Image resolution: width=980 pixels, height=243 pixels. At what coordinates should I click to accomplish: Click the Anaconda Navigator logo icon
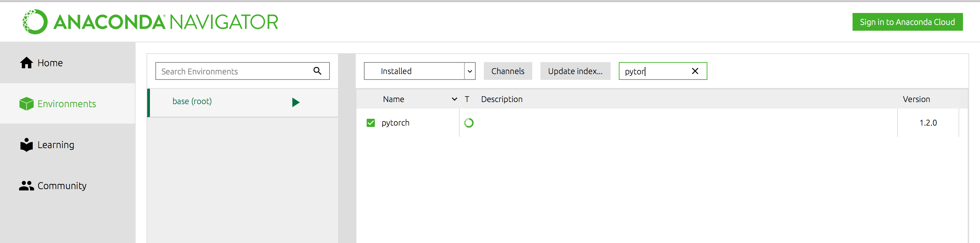(35, 22)
